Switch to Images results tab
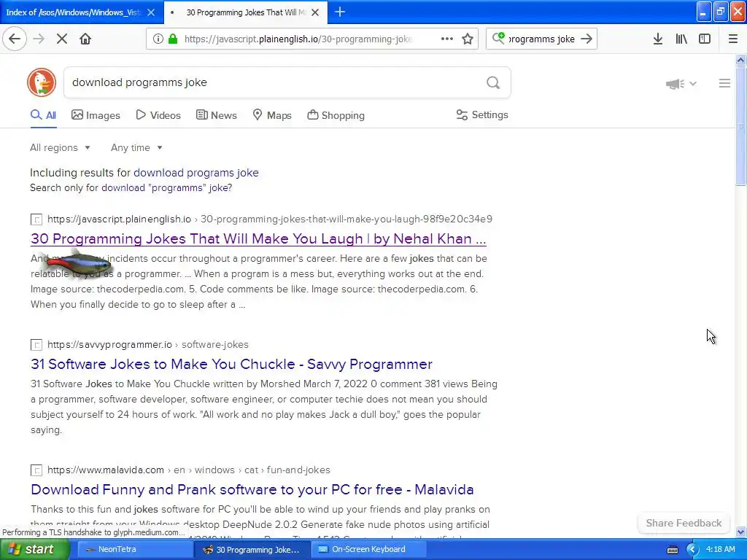 (96, 115)
